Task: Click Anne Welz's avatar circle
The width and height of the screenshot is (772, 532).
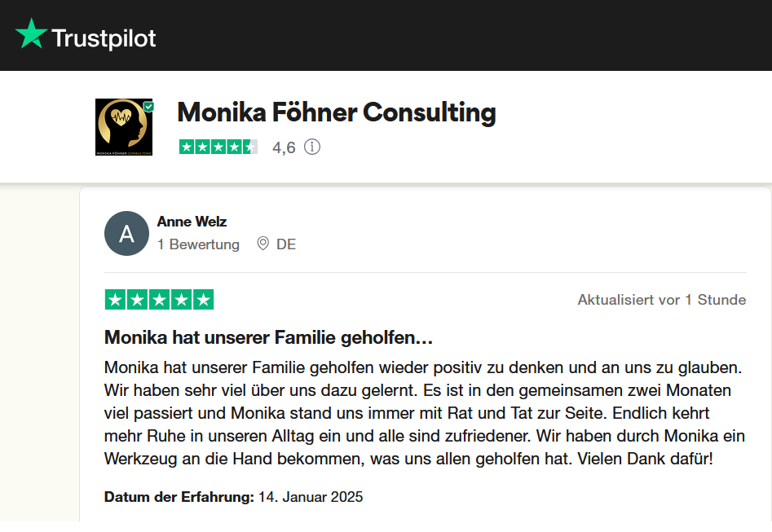Action: tap(126, 233)
